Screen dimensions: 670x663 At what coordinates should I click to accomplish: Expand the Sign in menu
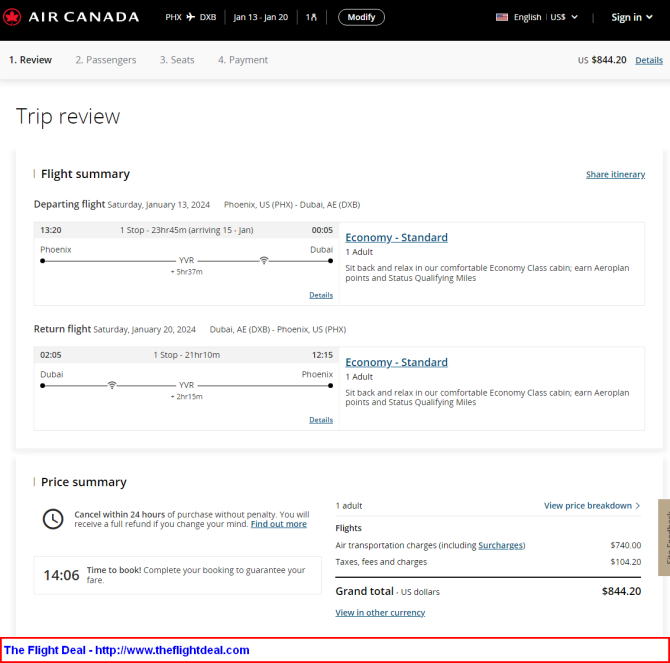pos(632,17)
